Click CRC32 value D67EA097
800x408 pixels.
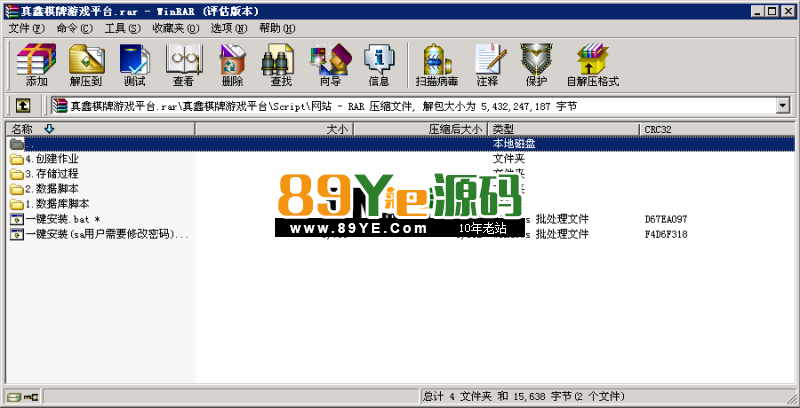coord(666,220)
